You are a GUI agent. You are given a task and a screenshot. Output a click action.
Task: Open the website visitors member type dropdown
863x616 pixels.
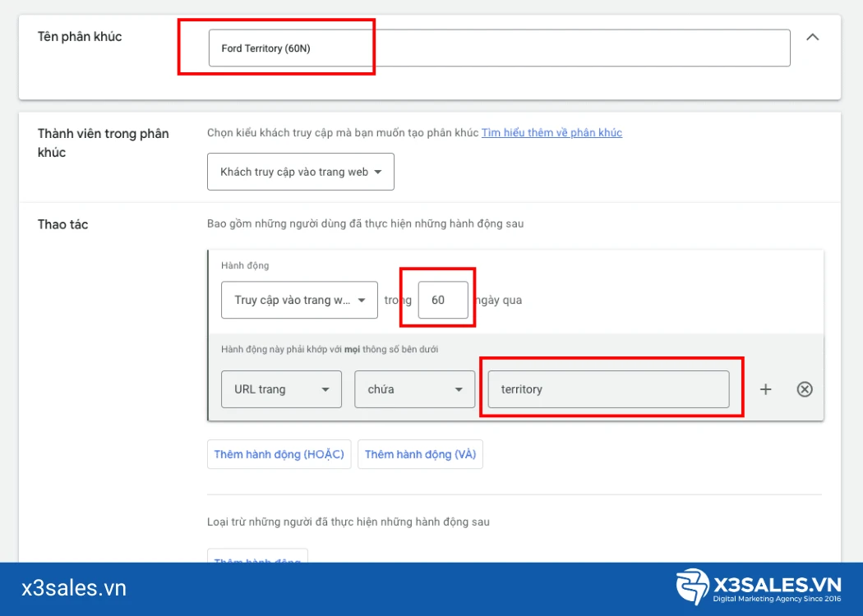click(x=301, y=172)
